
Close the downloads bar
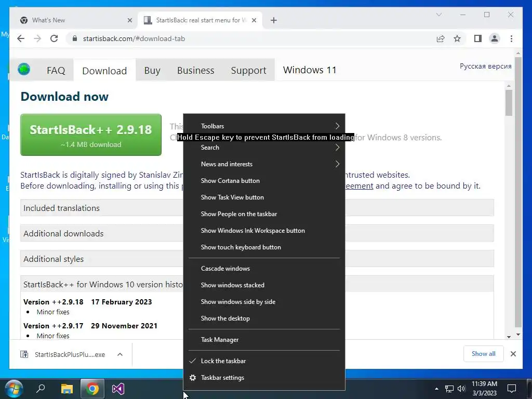tap(513, 354)
